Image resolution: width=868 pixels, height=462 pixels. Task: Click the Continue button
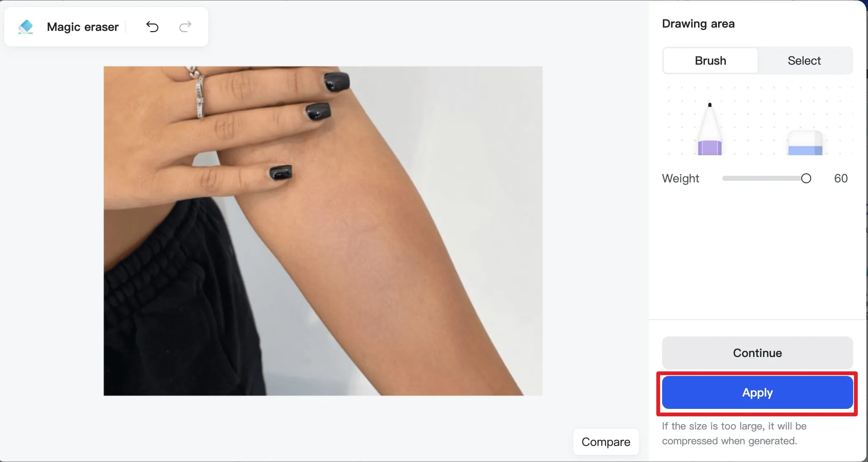[x=757, y=352]
